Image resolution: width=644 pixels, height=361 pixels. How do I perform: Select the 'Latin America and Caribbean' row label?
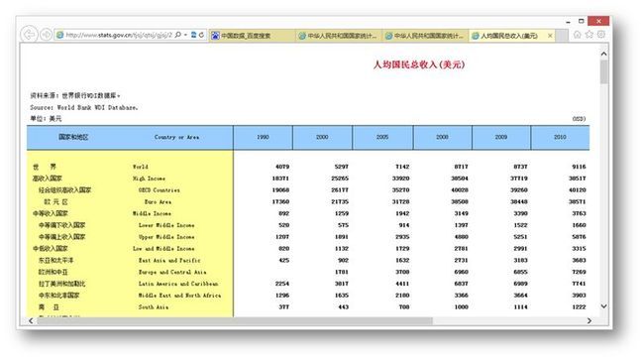(x=178, y=284)
